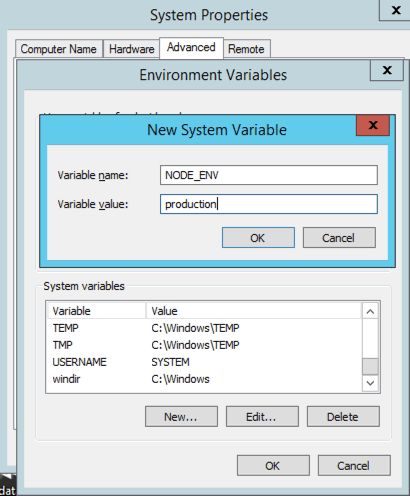Go to the Remote tab
This screenshot has width=410, height=496.
tap(246, 49)
